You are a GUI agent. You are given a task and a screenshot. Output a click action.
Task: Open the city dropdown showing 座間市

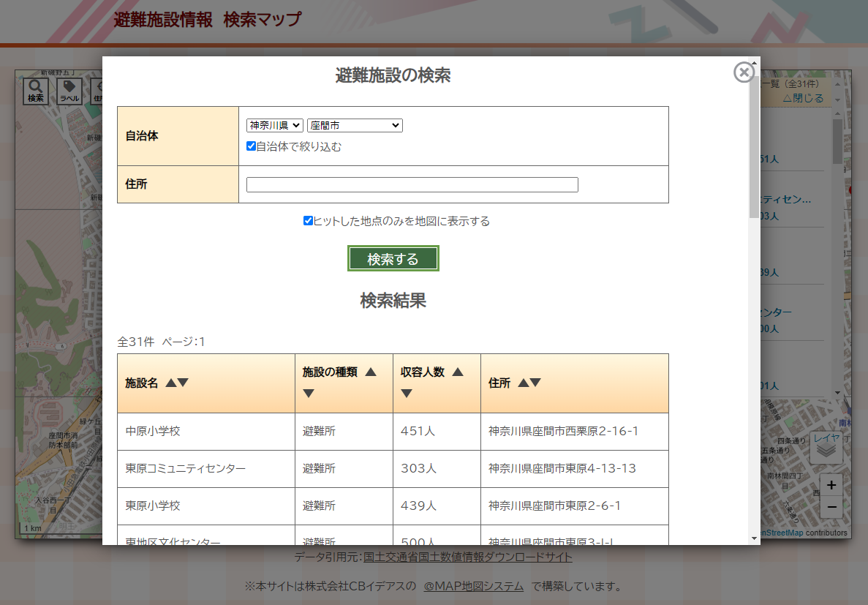tap(355, 126)
